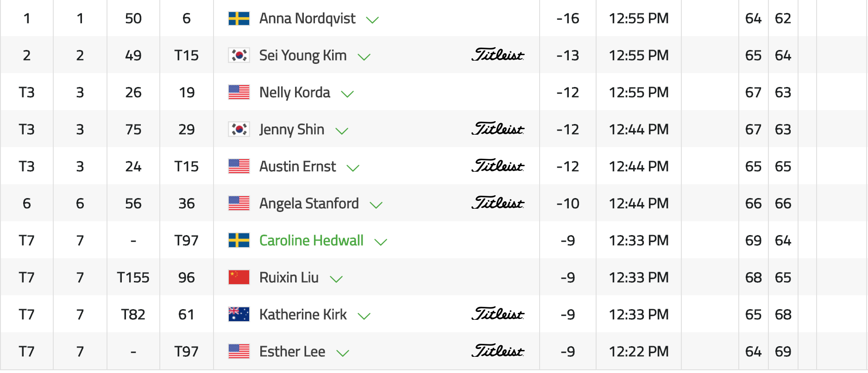Expand Katherine Kirk's details chevron

364,316
